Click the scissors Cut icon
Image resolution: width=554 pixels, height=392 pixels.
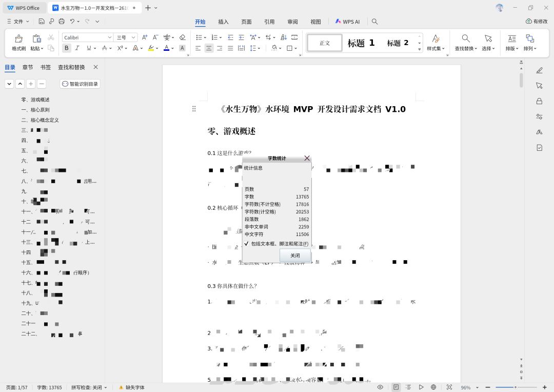51,37
